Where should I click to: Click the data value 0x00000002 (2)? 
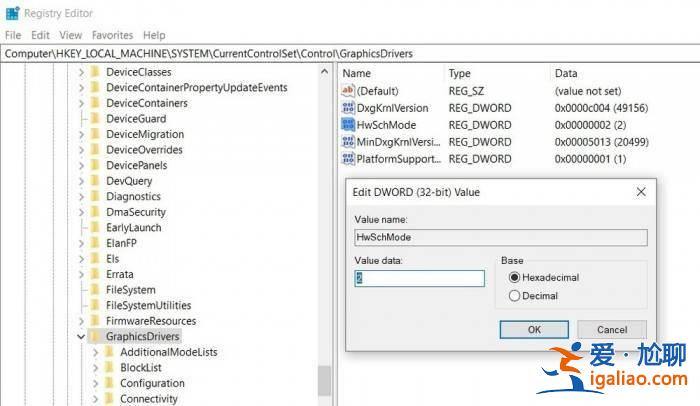pos(590,125)
